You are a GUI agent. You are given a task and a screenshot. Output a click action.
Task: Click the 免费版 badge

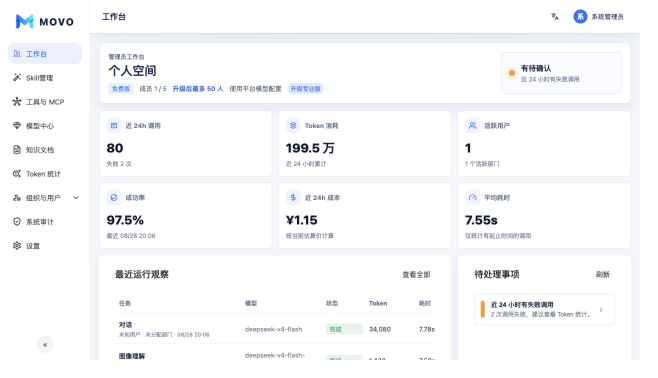click(121, 89)
